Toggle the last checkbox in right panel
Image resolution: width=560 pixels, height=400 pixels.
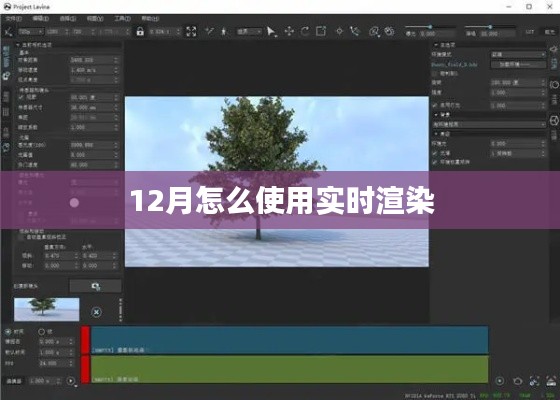pos(435,162)
